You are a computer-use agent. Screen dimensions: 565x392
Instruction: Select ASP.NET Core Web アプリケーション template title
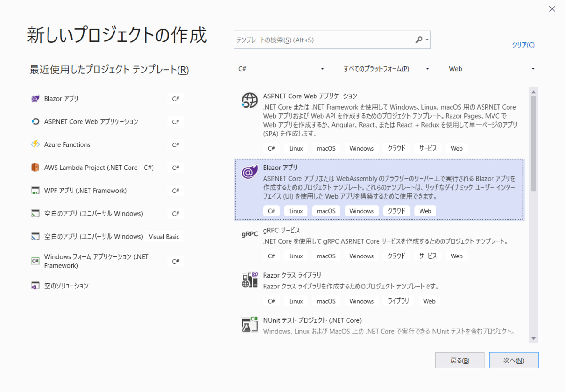point(310,96)
